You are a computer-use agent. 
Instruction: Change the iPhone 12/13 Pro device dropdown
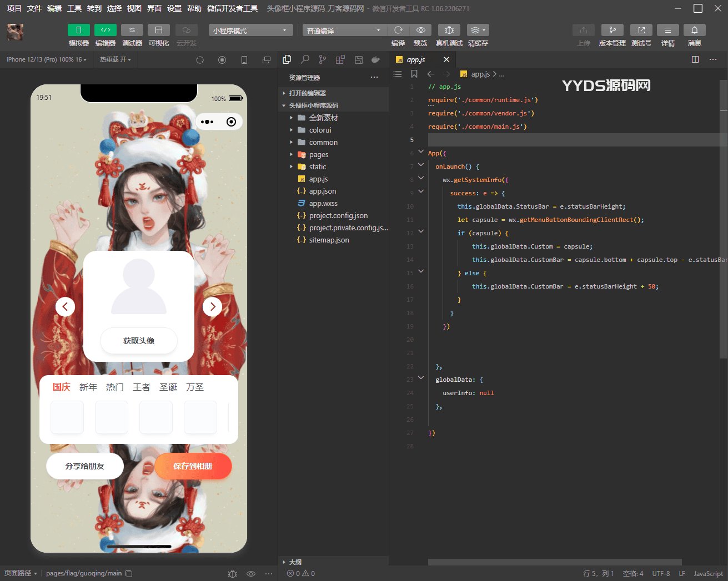47,59
